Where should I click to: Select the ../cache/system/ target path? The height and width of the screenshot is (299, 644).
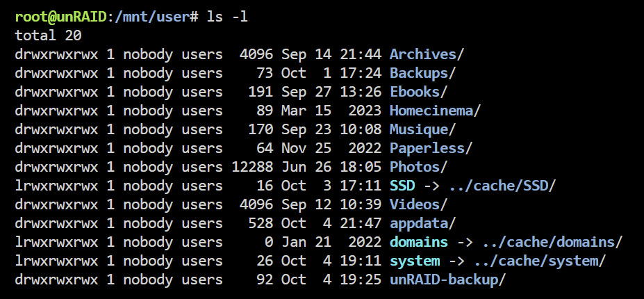pos(540,261)
